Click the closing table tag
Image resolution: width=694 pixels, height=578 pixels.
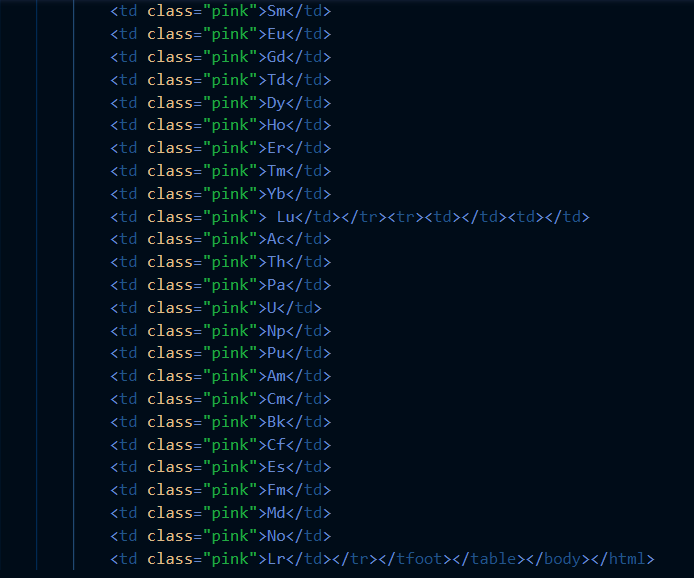tap(488, 559)
